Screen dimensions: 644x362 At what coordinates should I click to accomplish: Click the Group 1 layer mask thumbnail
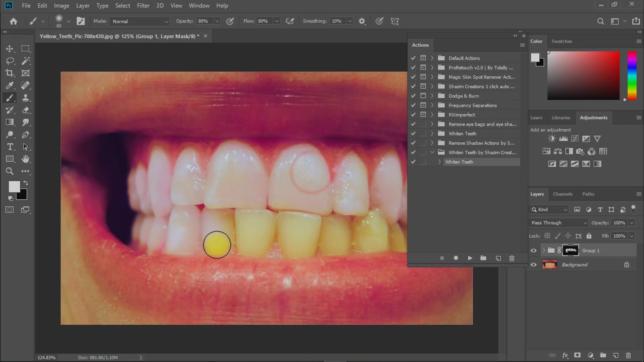coord(570,251)
